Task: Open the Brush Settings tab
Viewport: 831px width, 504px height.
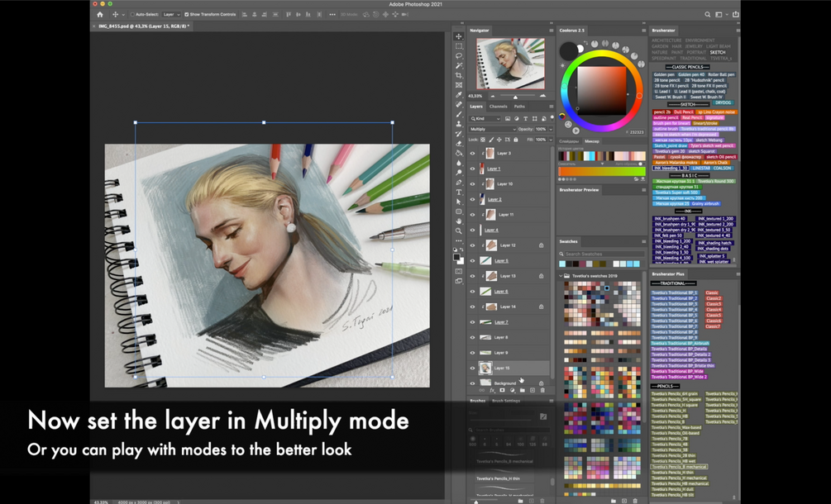Action: (505, 401)
